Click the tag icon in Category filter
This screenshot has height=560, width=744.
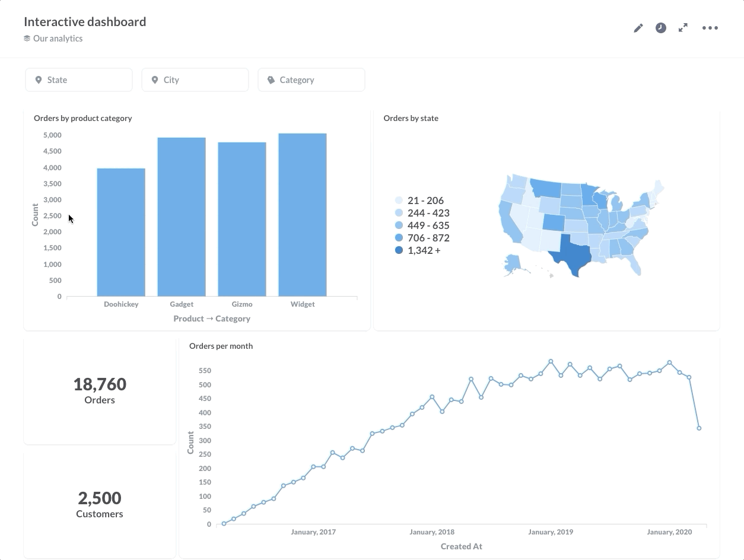(271, 80)
